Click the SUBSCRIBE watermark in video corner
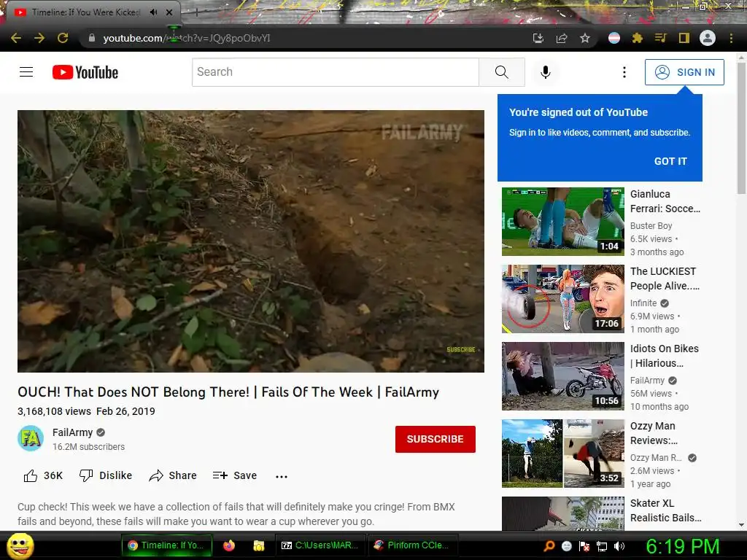Screen dimensions: 747x560 pyautogui.click(x=462, y=349)
